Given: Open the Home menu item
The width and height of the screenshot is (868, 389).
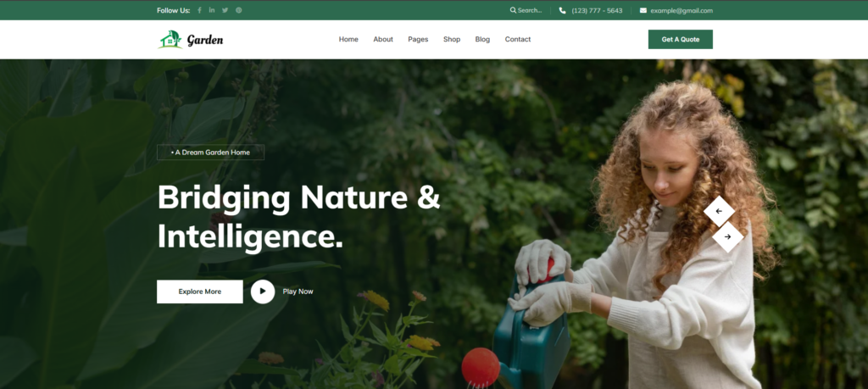Looking at the screenshot, I should (x=348, y=39).
